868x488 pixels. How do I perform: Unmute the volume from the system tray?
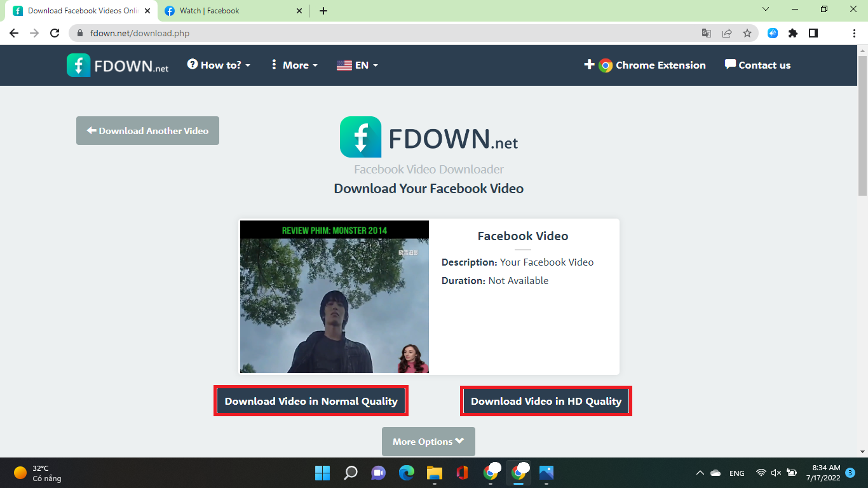coord(776,473)
